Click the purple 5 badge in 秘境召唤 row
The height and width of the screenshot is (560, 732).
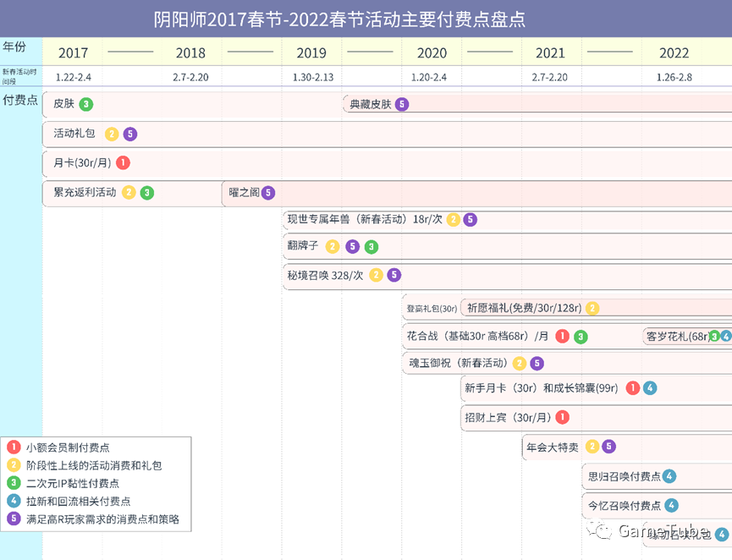[x=394, y=275]
